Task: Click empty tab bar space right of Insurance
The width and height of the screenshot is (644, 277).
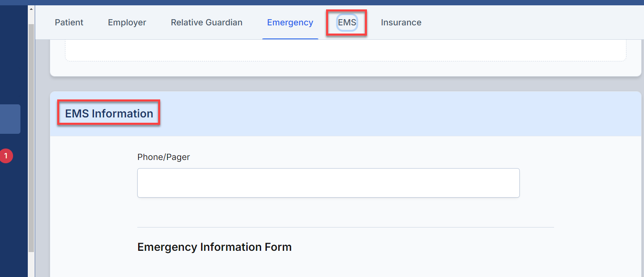Action: point(531,23)
